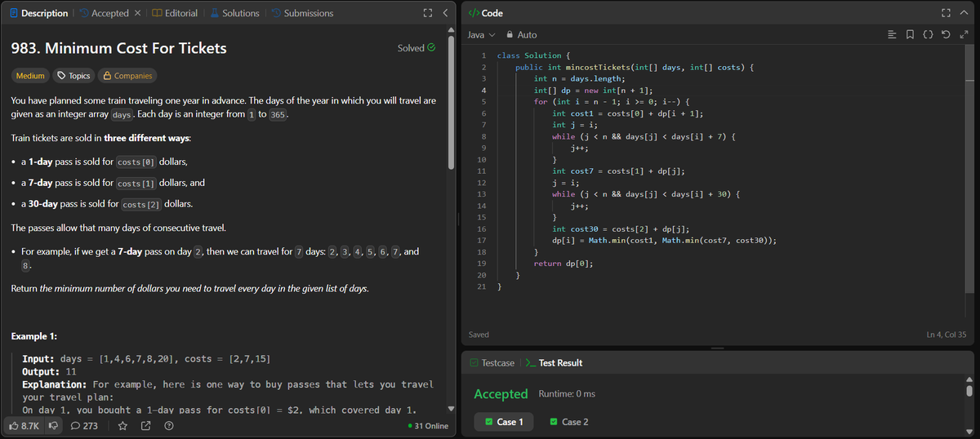
Task: Select Case 1 result
Action: pyautogui.click(x=504, y=422)
